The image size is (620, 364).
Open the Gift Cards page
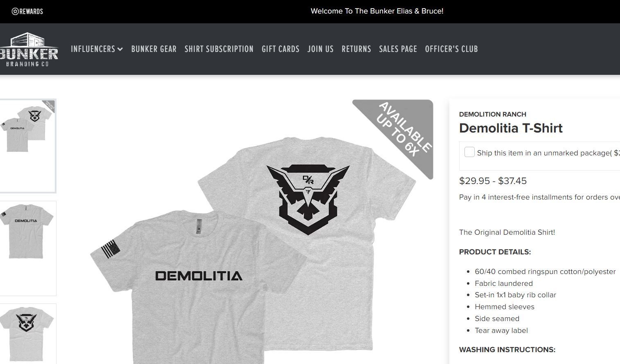(281, 49)
